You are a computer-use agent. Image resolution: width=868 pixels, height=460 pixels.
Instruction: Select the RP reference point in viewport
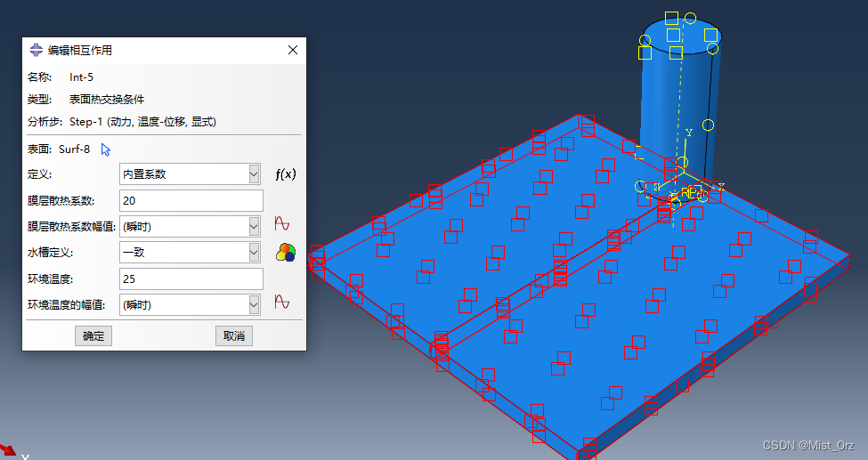click(690, 192)
